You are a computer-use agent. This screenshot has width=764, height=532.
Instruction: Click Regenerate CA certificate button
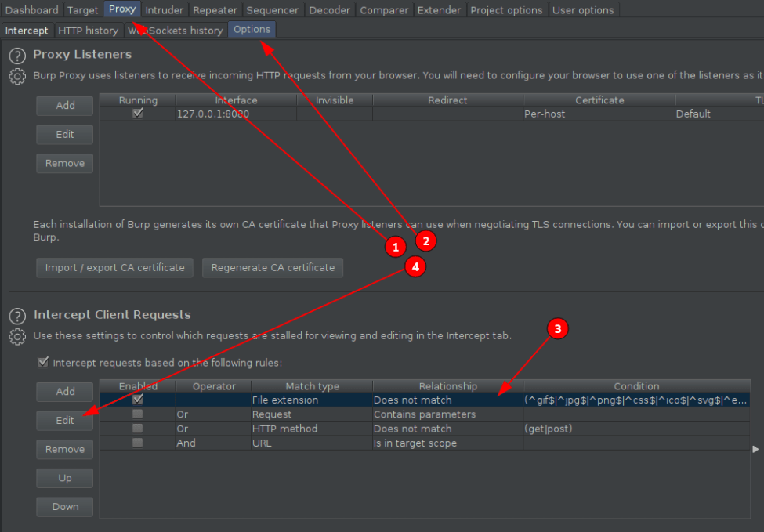(x=272, y=267)
